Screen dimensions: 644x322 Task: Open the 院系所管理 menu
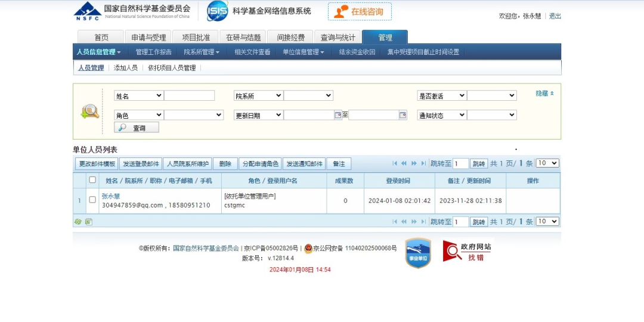202,52
